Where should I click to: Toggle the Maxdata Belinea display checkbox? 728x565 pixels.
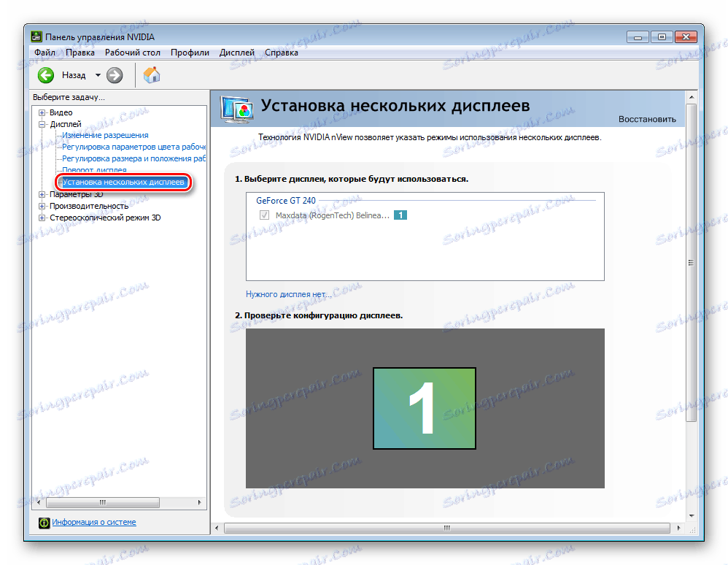click(264, 215)
